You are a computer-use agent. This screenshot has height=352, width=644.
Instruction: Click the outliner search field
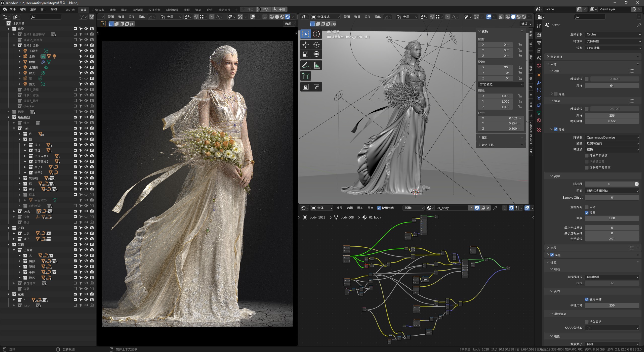(46, 17)
